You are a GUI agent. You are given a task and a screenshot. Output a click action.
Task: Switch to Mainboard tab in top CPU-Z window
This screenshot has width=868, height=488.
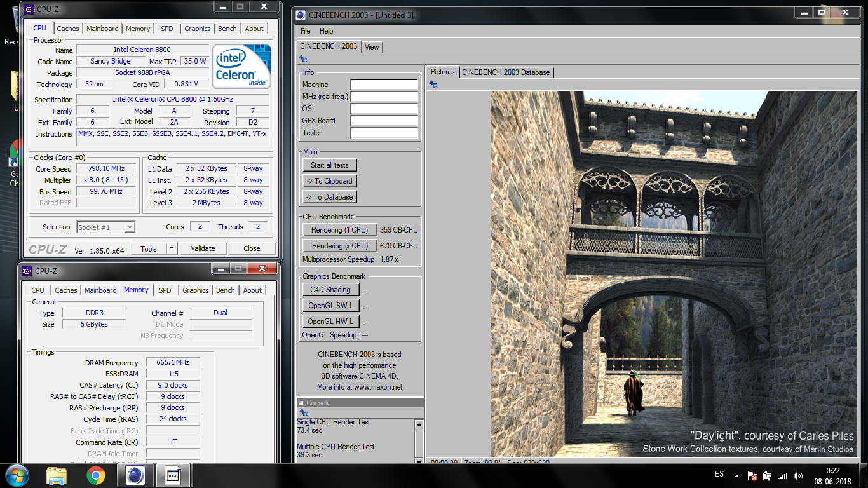tap(102, 29)
